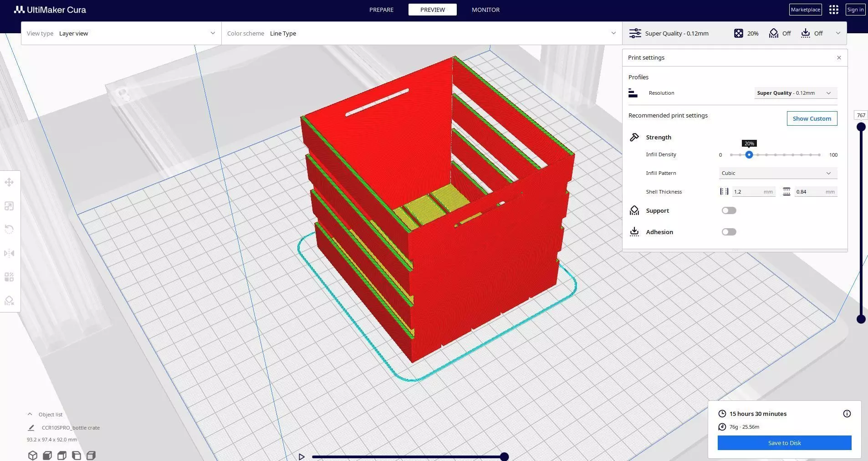The width and height of the screenshot is (868, 461).
Task: Select the Scale tool in left toolbar
Action: pyautogui.click(x=9, y=206)
